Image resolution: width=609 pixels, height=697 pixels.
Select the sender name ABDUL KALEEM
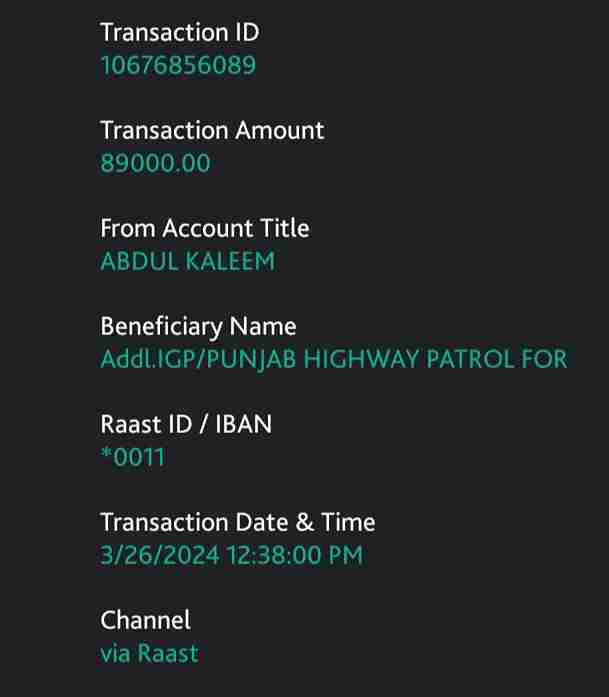[187, 261]
